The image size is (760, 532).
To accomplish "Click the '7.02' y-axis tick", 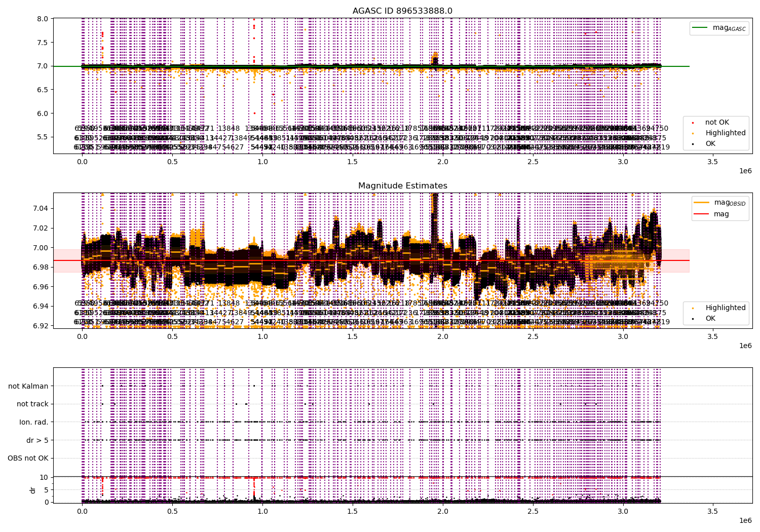I will [41, 228].
